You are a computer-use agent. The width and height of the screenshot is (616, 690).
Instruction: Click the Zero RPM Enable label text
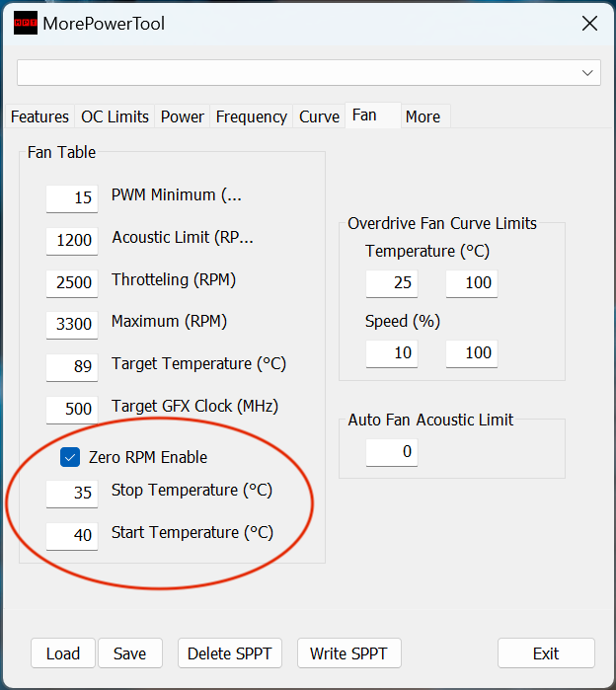pyautogui.click(x=148, y=458)
